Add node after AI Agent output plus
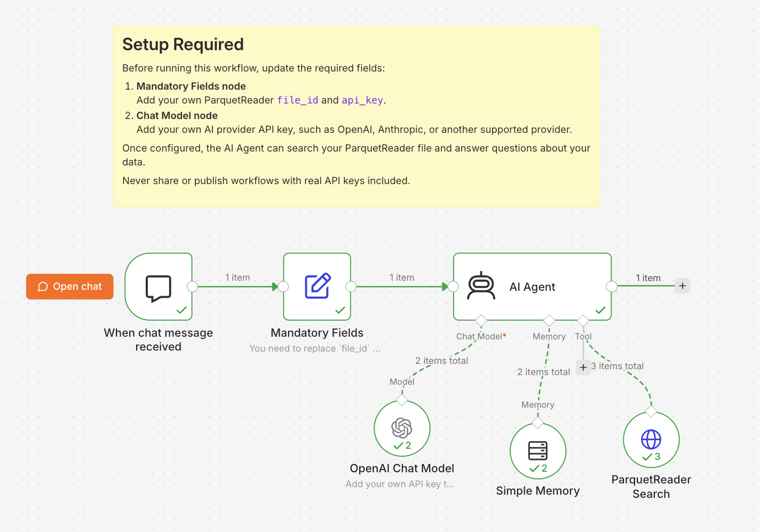760x532 pixels. 683,285
